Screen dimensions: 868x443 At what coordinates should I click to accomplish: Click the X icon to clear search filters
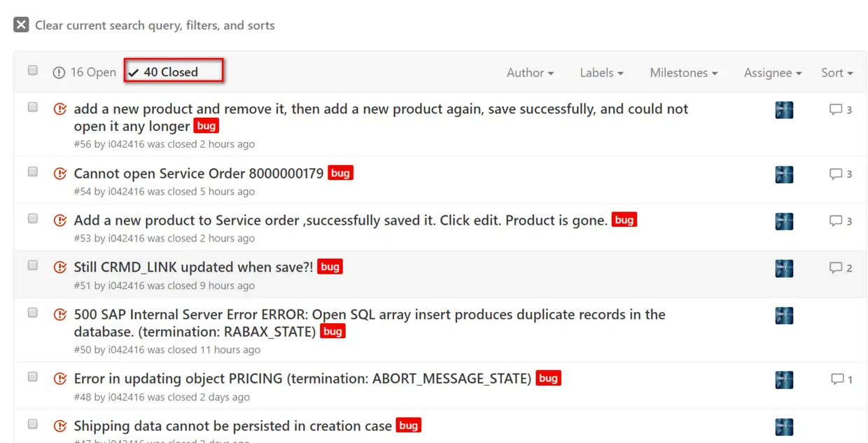pyautogui.click(x=22, y=25)
